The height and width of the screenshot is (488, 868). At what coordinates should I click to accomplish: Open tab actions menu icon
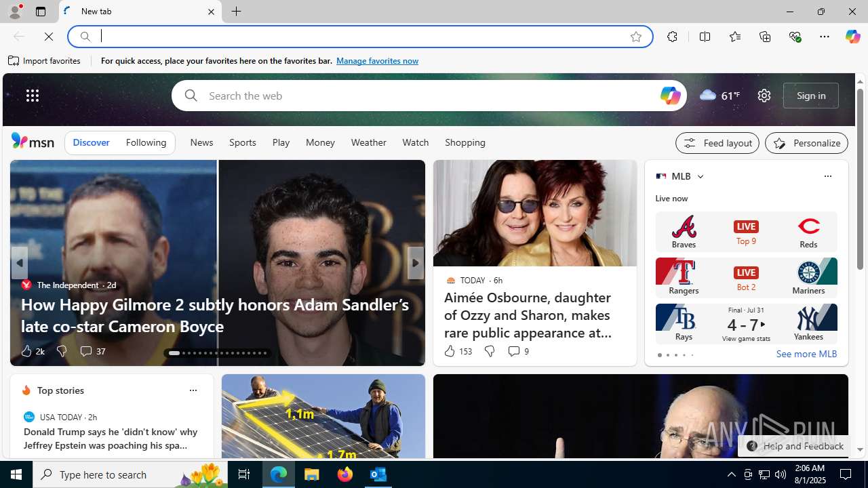point(41,12)
